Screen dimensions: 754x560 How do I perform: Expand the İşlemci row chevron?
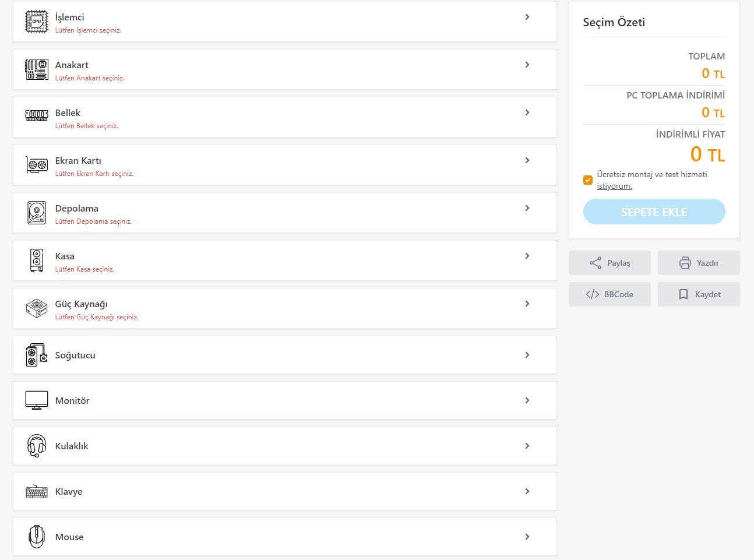tap(527, 17)
